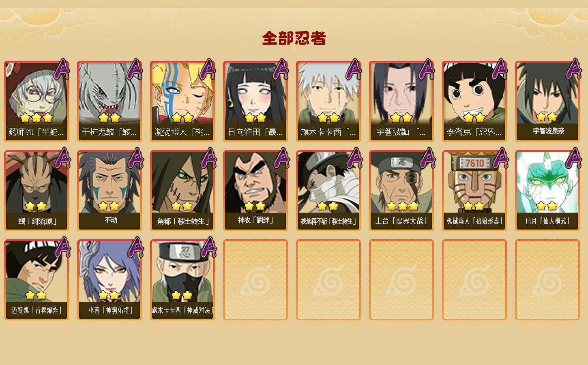Select the 药师兜 ninja card
The height and width of the screenshot is (365, 588).
[36, 101]
